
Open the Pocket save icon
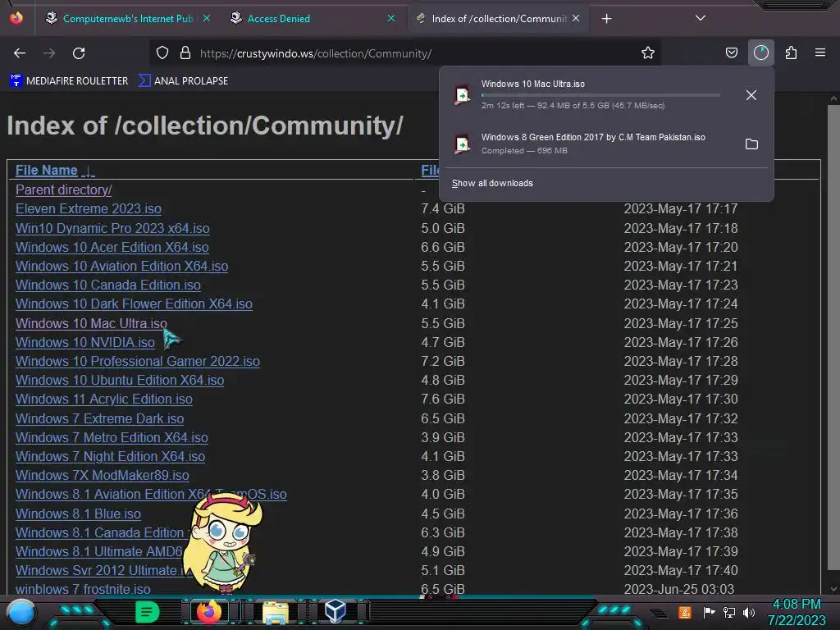(731, 52)
